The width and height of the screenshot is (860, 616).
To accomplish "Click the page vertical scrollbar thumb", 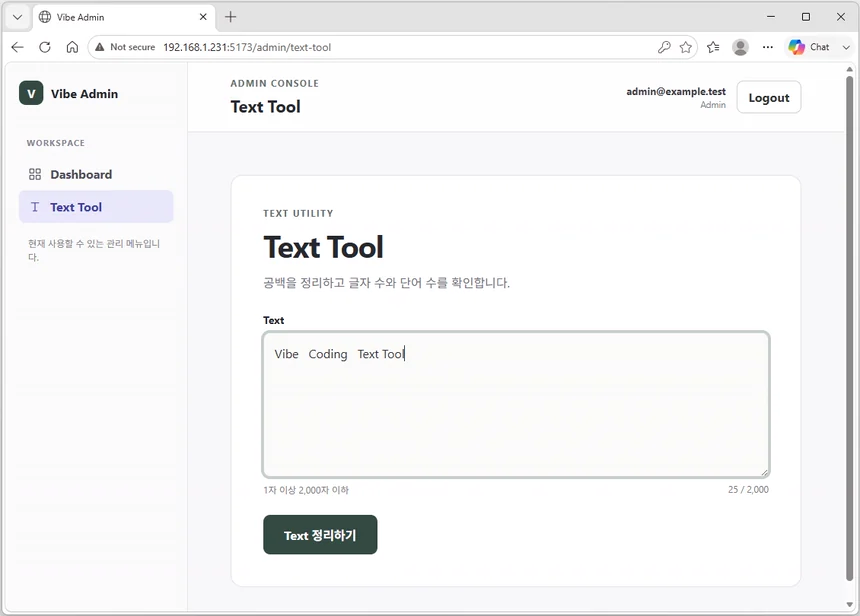I will click(x=850, y=328).
